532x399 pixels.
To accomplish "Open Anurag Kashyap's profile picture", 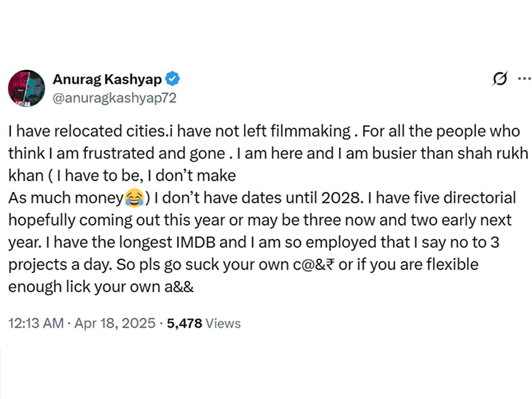I will tap(26, 88).
